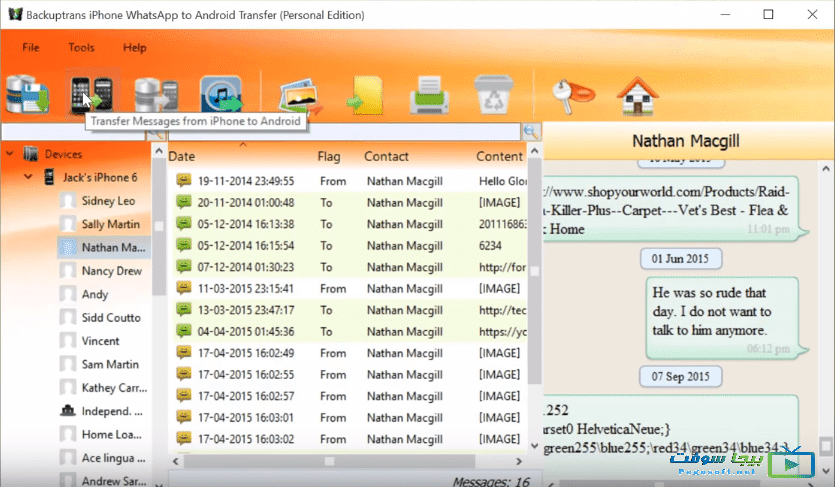The image size is (835, 487).
Task: Click the Devices bookshelf icon
Action: pyautogui.click(x=31, y=154)
